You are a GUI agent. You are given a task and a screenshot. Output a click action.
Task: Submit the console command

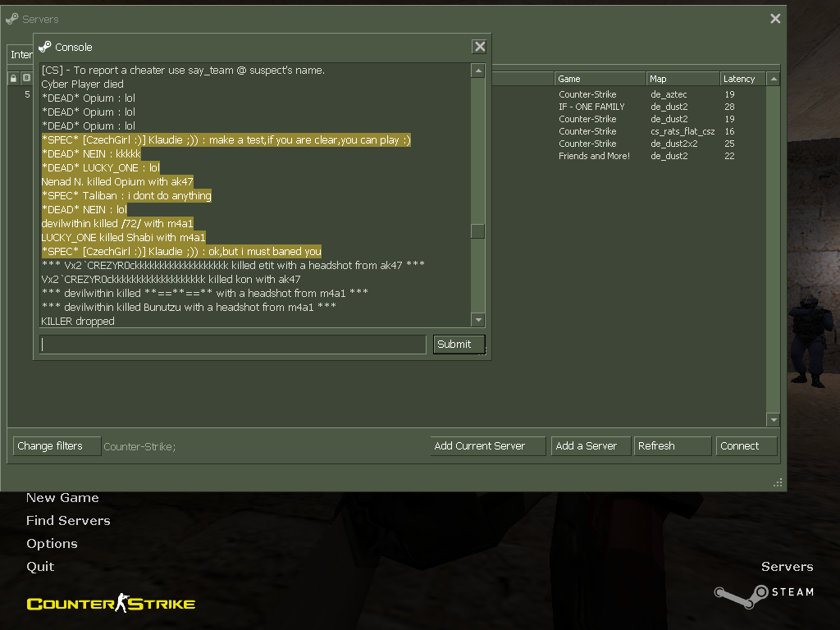pyautogui.click(x=459, y=345)
